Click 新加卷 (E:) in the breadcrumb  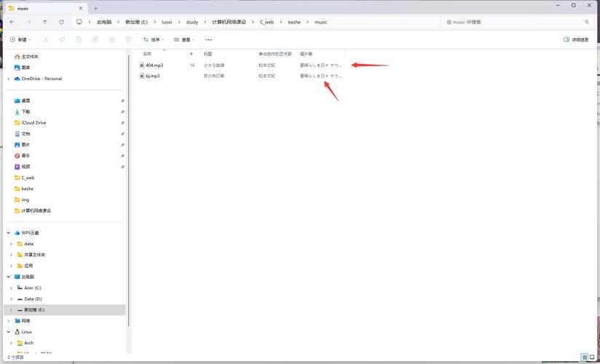(137, 22)
